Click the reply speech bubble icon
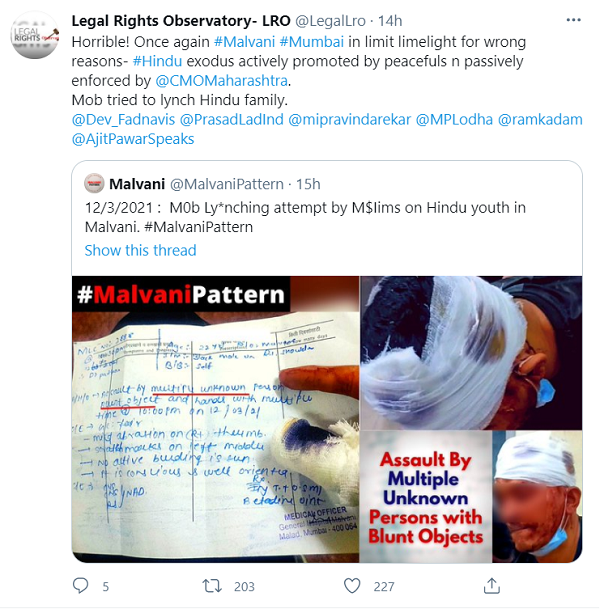Screen dimensions: 600x609 pyautogui.click(x=81, y=586)
